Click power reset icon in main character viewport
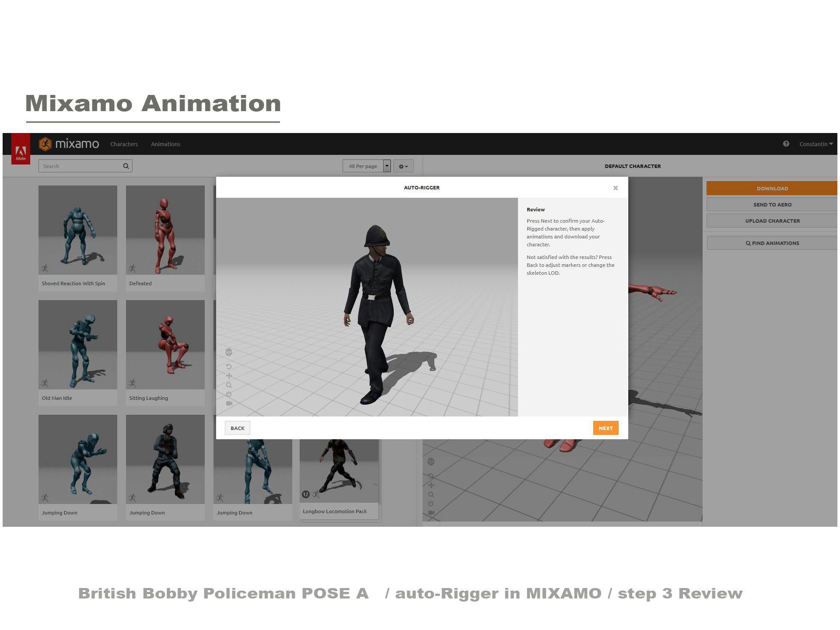Image resolution: width=840 pixels, height=630 pixels. pyautogui.click(x=431, y=504)
